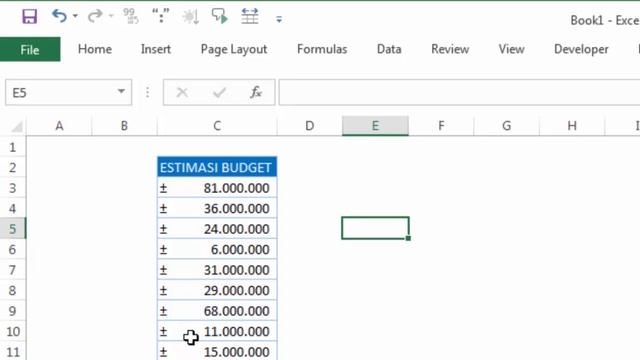Select row 2 header
The height and width of the screenshot is (360, 640).
tap(13, 167)
